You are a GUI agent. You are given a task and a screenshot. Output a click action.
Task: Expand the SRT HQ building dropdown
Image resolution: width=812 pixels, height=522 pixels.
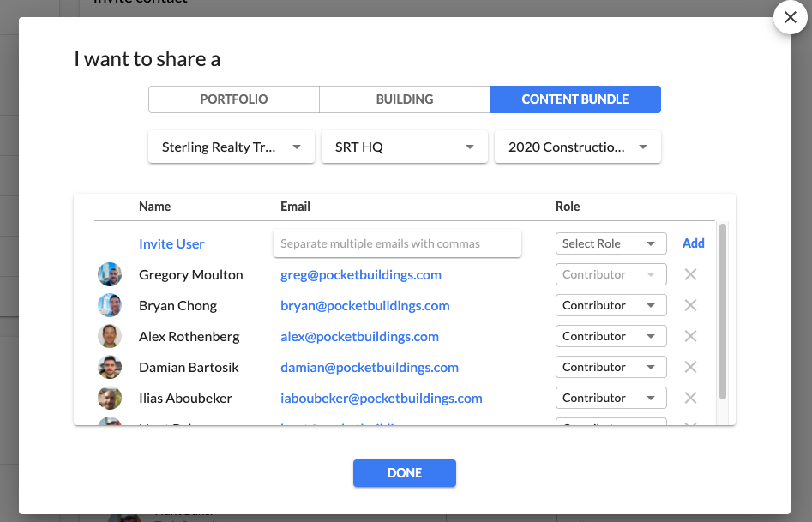click(405, 147)
